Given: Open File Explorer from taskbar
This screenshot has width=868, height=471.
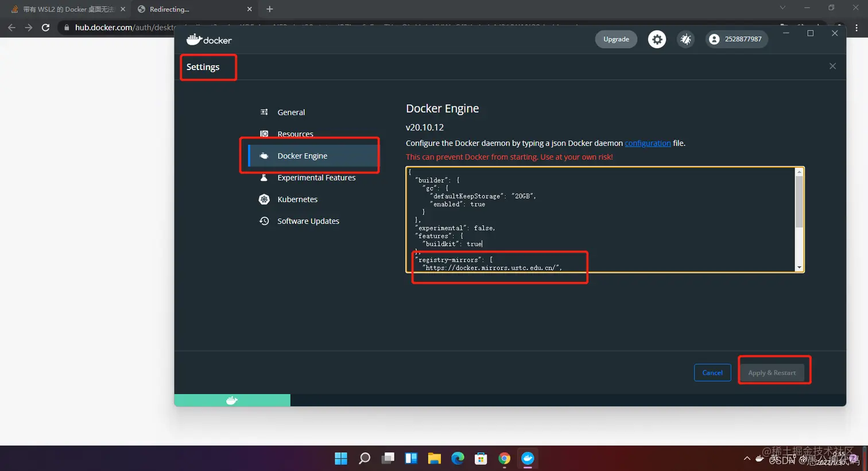Looking at the screenshot, I should (x=435, y=458).
